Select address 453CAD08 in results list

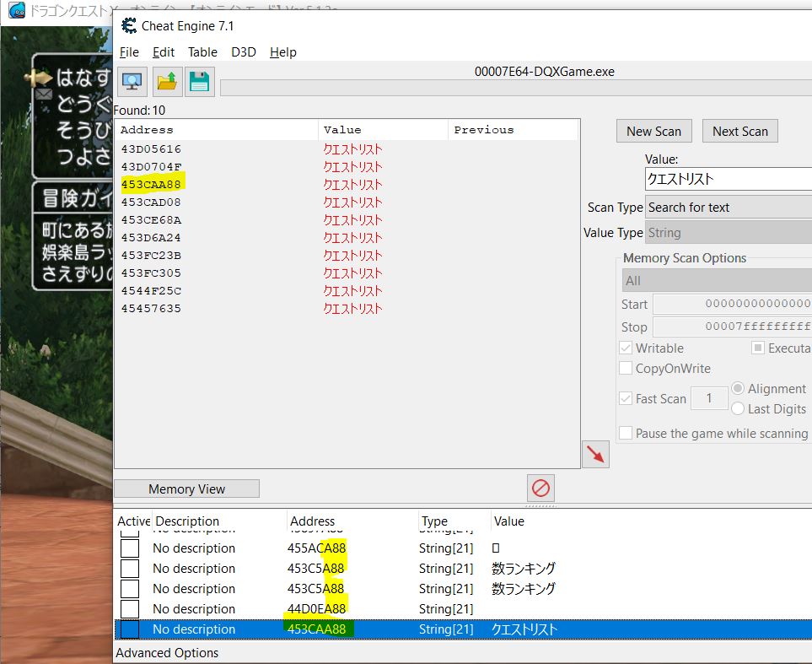151,202
